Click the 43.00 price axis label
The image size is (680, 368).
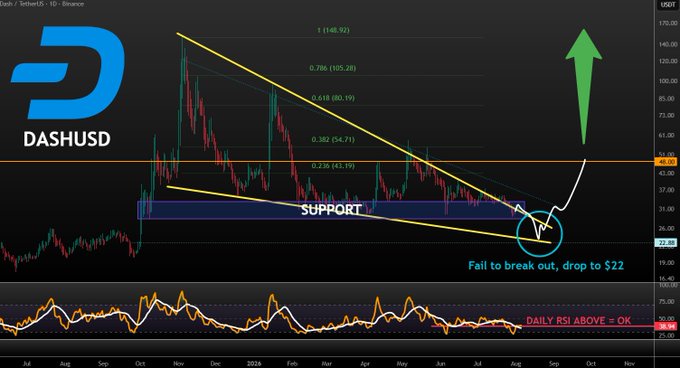(668, 173)
